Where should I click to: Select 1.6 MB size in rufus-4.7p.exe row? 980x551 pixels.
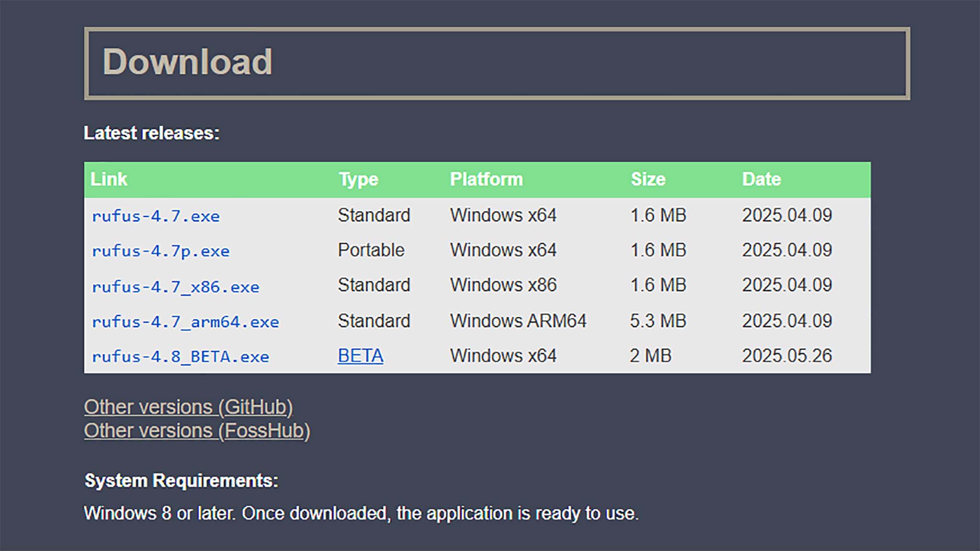click(x=658, y=250)
